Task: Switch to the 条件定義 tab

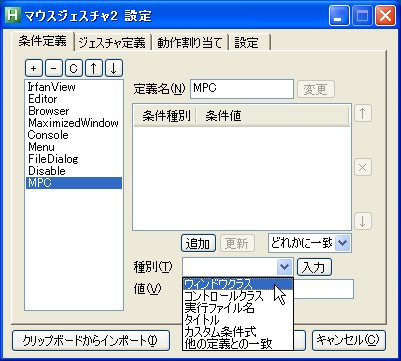Action: pyautogui.click(x=42, y=41)
